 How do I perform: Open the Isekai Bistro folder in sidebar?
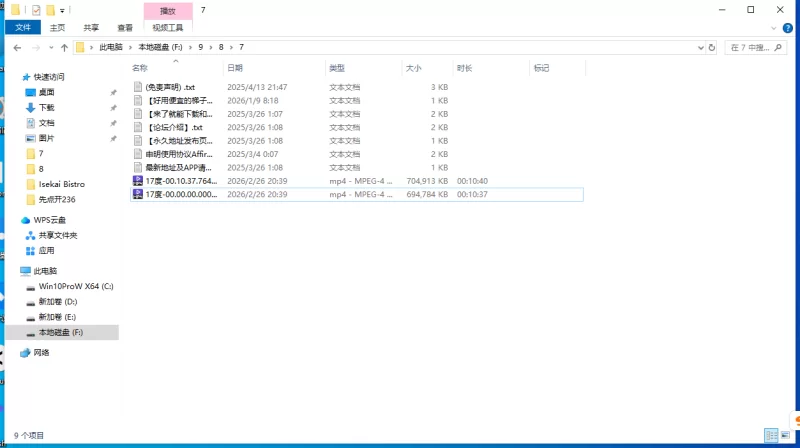tap(62, 184)
